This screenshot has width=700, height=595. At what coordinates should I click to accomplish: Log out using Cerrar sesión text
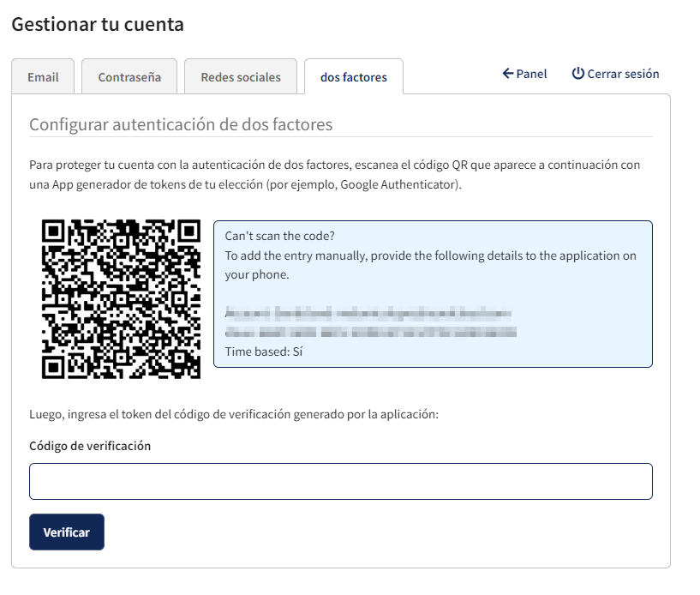pos(623,74)
